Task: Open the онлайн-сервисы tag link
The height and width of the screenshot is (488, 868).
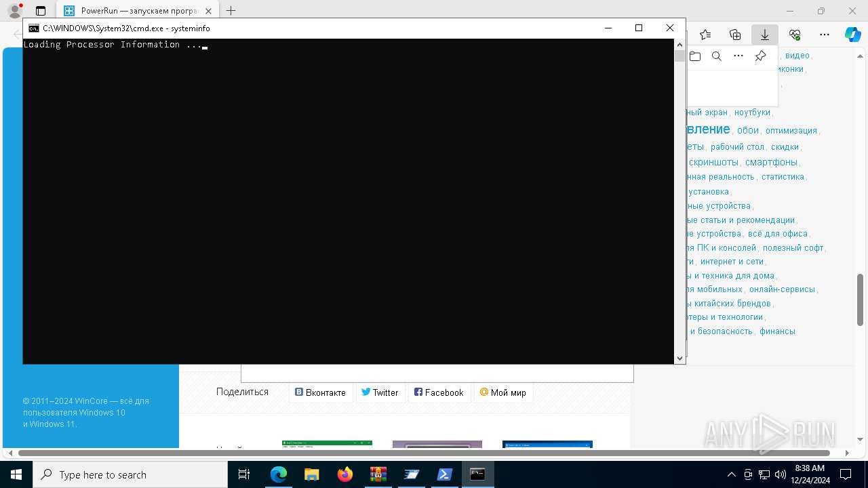Action: tap(782, 289)
